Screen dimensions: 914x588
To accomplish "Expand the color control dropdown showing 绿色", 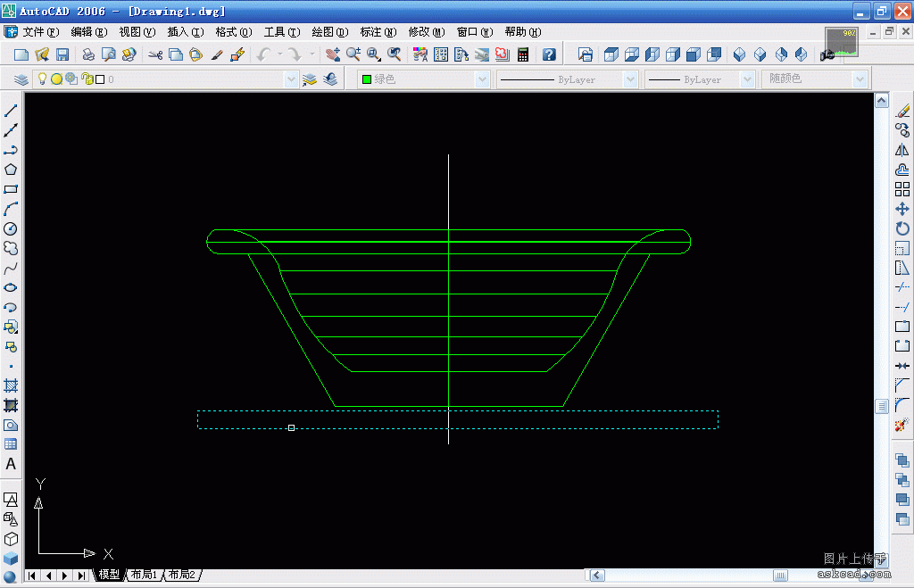I will (x=482, y=79).
